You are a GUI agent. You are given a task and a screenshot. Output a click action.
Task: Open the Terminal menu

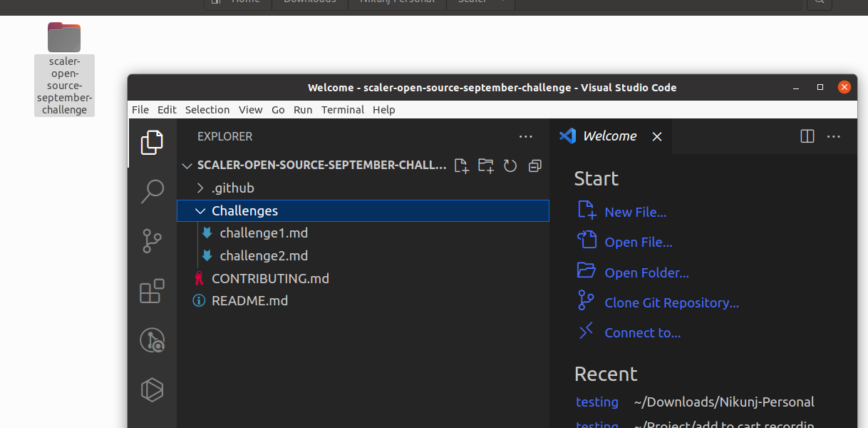coord(342,110)
